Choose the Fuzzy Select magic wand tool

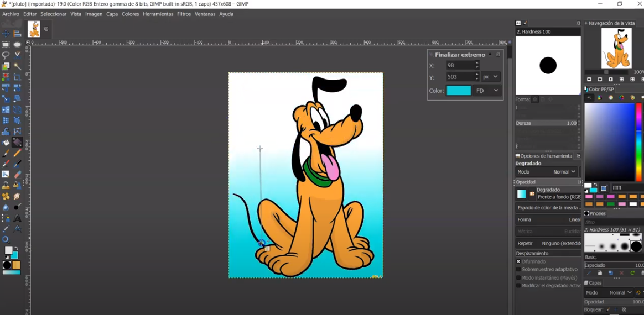[x=17, y=66]
